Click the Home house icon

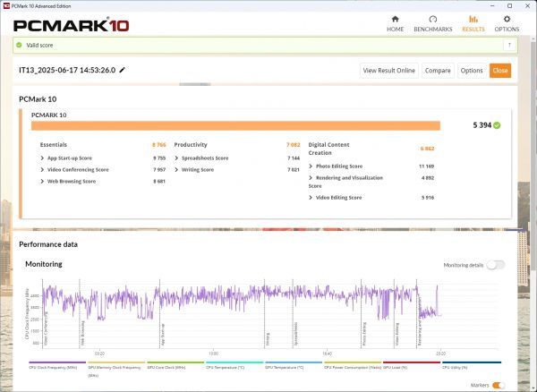tap(396, 19)
